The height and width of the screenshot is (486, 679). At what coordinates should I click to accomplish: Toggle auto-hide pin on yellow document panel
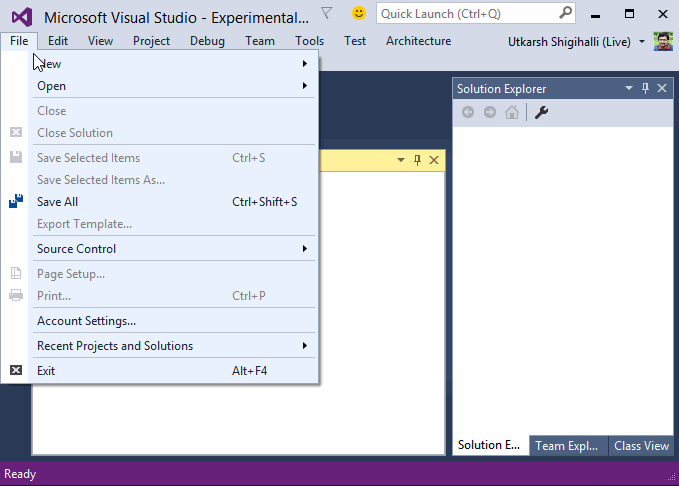tap(418, 160)
